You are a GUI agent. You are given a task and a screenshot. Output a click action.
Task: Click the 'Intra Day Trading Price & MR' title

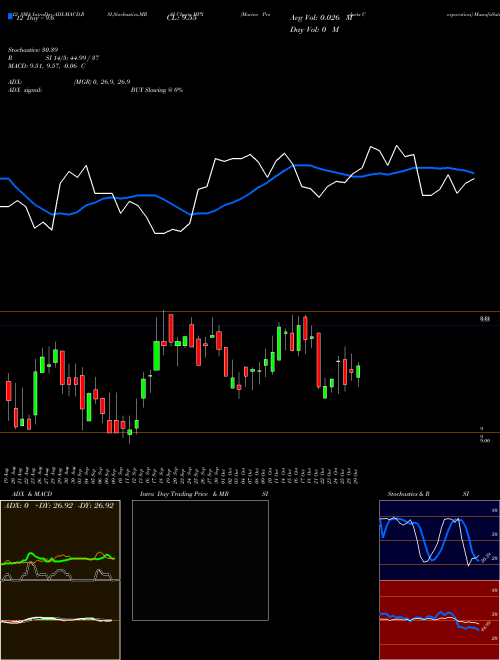pos(184,494)
